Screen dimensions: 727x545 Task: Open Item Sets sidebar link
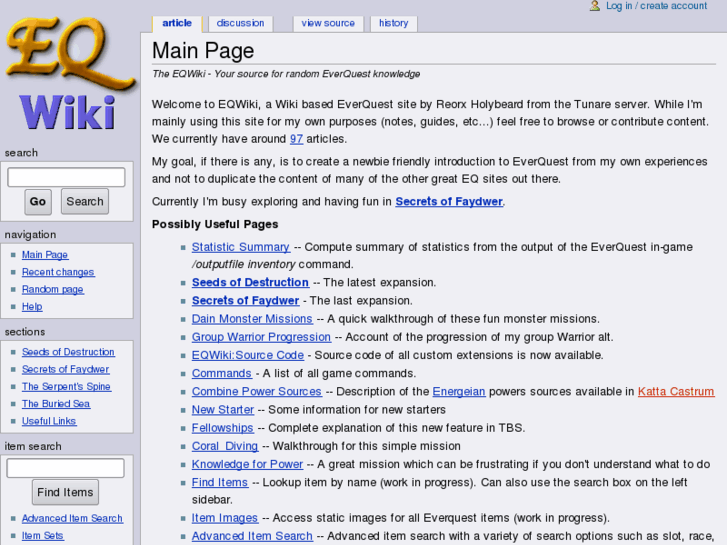click(x=43, y=536)
